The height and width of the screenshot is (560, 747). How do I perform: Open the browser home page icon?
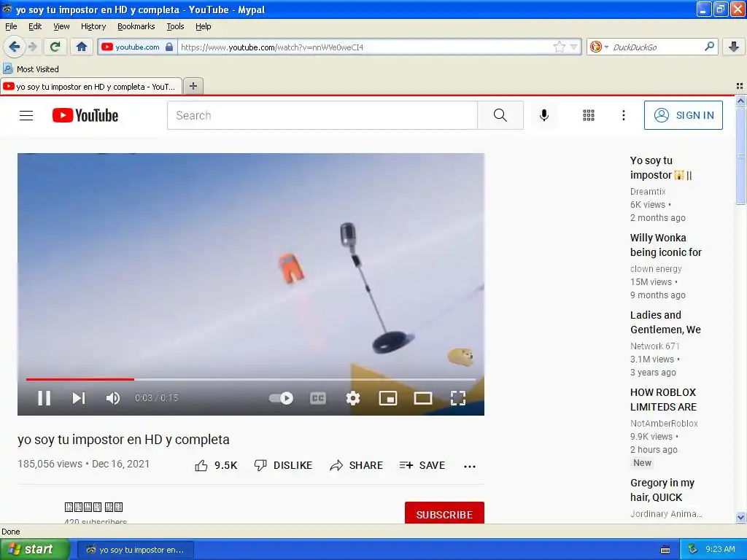(82, 47)
